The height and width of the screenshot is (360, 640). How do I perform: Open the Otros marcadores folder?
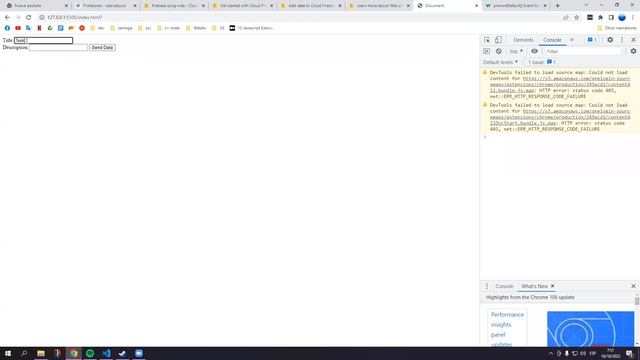pos(617,28)
